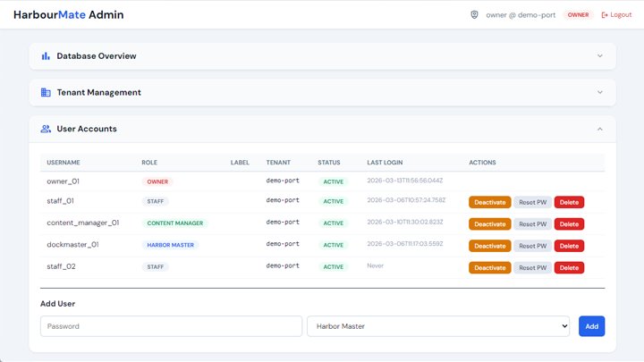
Task: Click owner @ demo-port account text
Action: (x=521, y=15)
